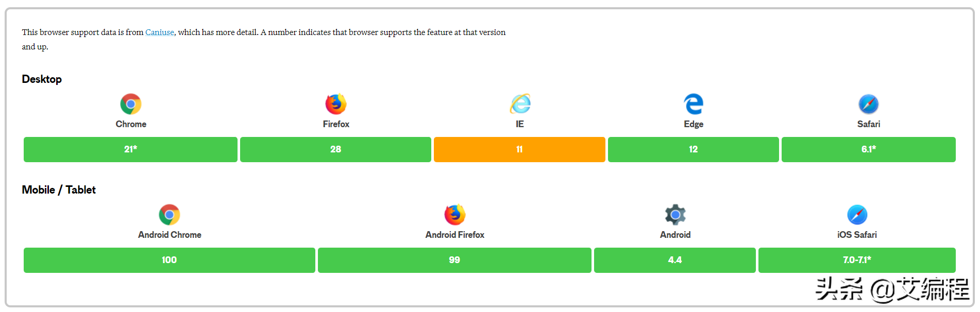Image resolution: width=980 pixels, height=312 pixels.
Task: Click the Edge browser icon
Action: point(694,104)
